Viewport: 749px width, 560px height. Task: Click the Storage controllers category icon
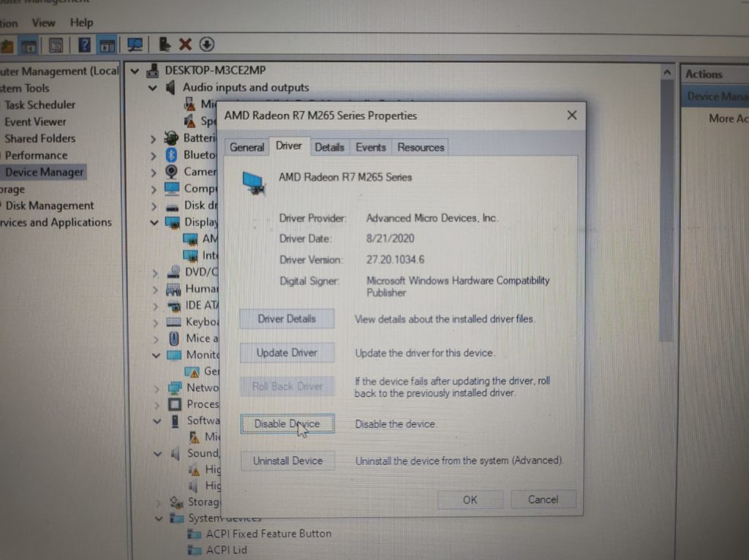pyautogui.click(x=177, y=502)
